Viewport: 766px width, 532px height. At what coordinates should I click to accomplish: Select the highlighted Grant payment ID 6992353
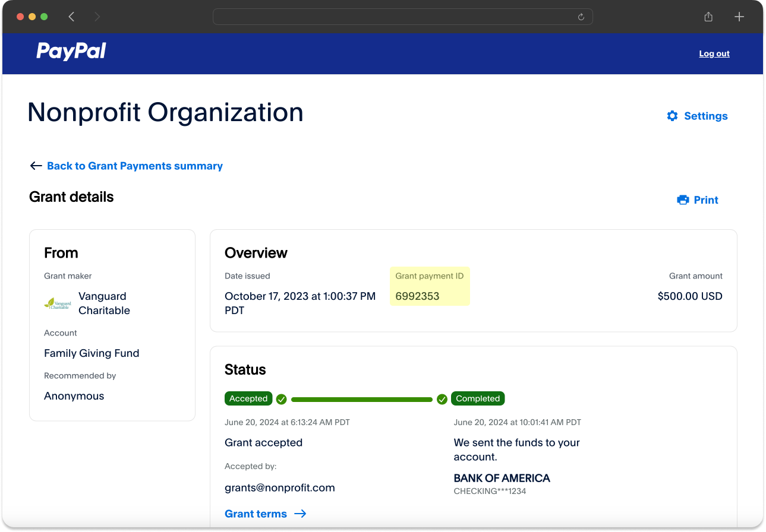(x=418, y=296)
